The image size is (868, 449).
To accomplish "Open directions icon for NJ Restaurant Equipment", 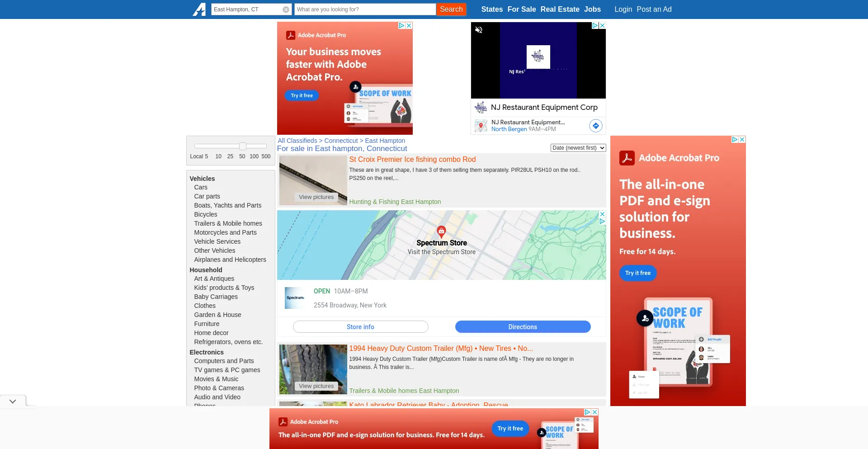I will coord(596,126).
